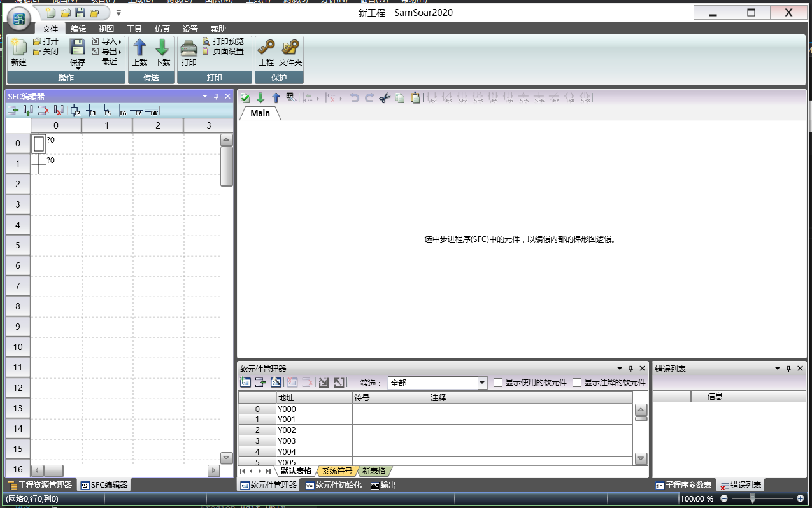812x508 pixels.
Task: Click the Cut (scissors) icon
Action: (x=384, y=98)
